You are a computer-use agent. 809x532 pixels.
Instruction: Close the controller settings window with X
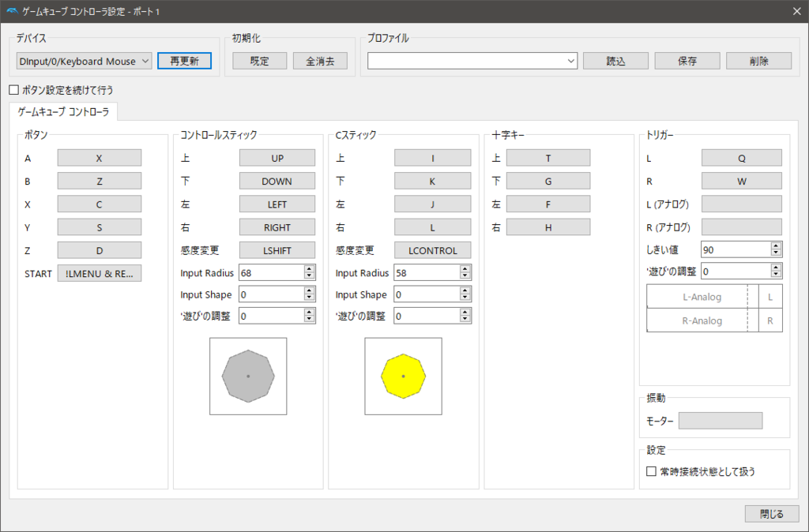coord(796,11)
